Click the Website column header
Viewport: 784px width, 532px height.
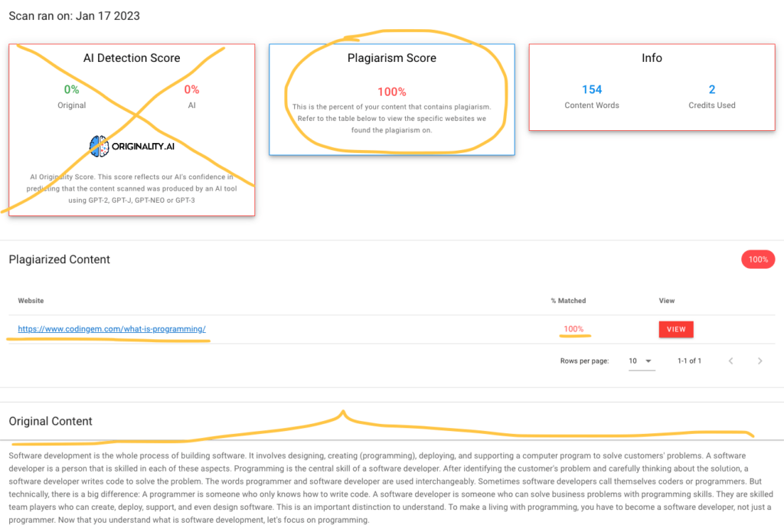(x=31, y=301)
